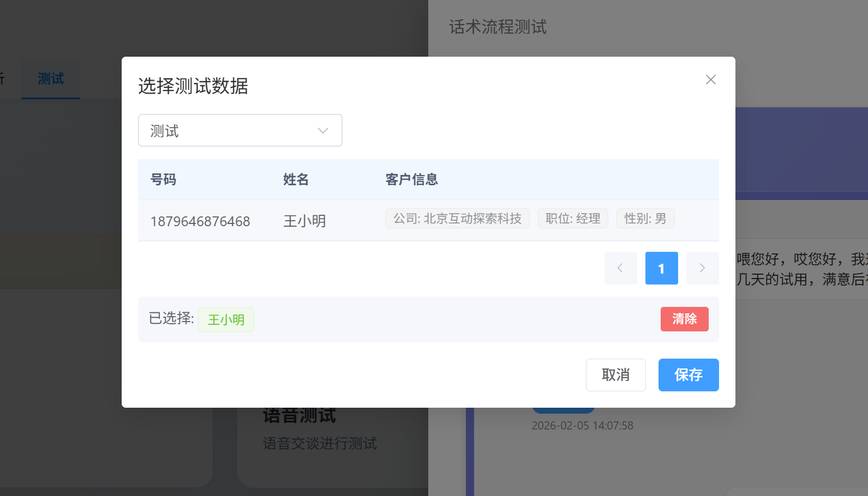Save selection with 保存 button
Image resolution: width=868 pixels, height=496 pixels.
(x=688, y=375)
